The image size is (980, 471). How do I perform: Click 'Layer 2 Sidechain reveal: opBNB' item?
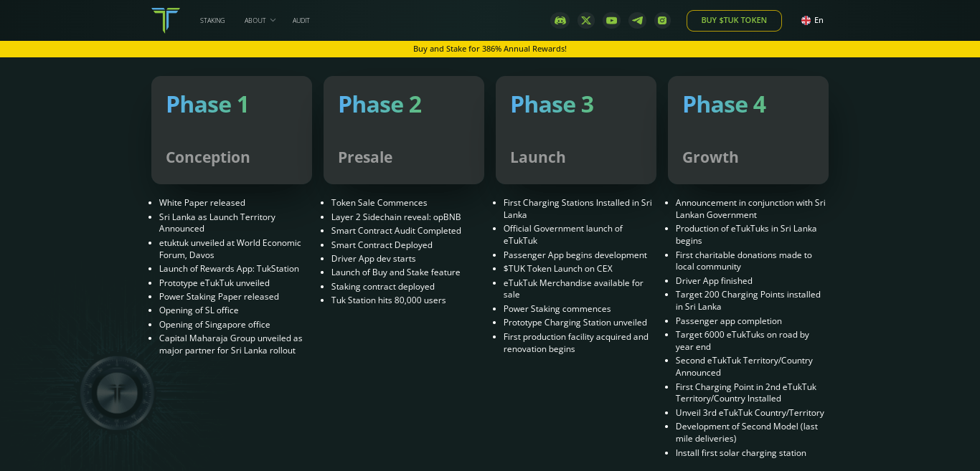click(x=396, y=217)
